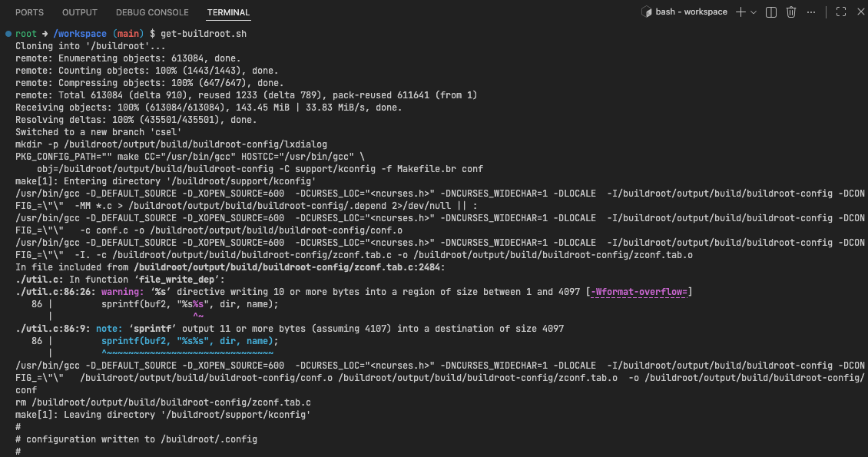Click 'Resolving deltas: 100%' line
Screen dimensions: 868x457
click(136, 120)
